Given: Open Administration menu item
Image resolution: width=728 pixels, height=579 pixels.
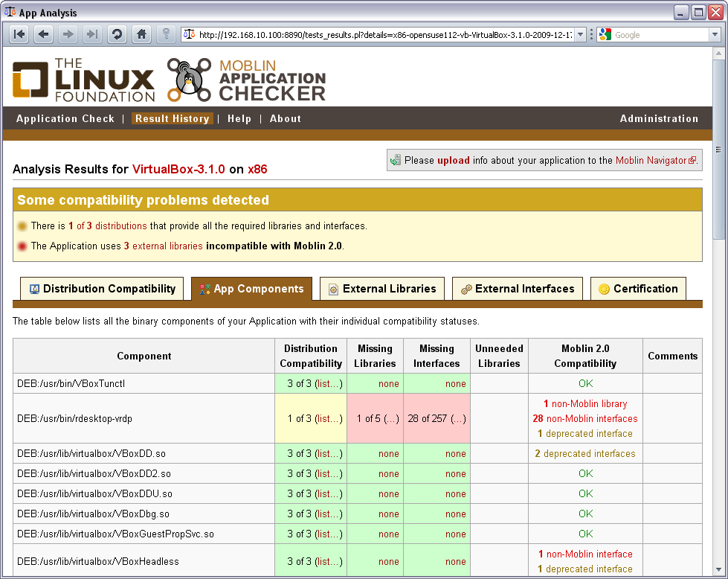Looking at the screenshot, I should tap(660, 118).
